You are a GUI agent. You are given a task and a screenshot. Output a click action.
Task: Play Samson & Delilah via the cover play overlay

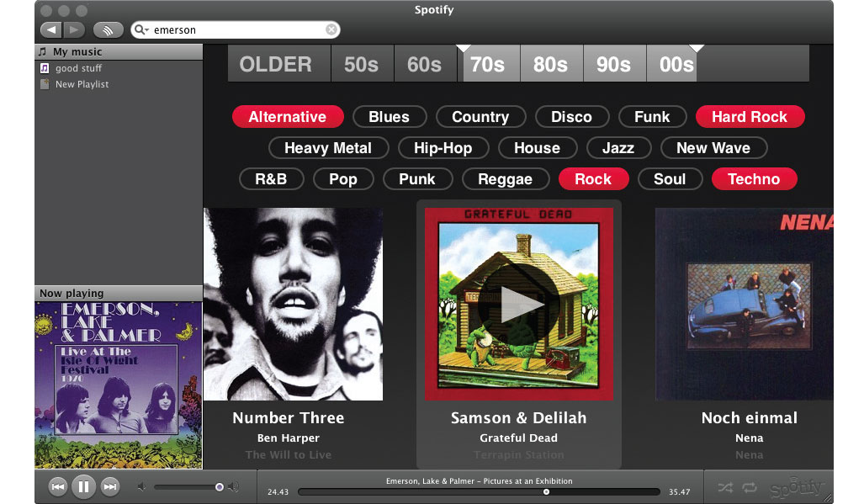[x=518, y=304]
